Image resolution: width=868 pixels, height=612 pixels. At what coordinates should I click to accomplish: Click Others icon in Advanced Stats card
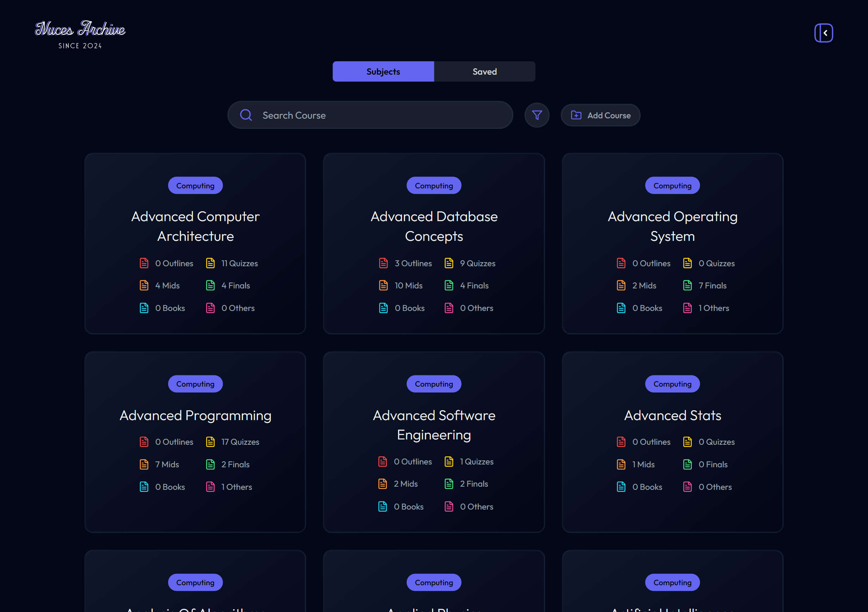(687, 487)
